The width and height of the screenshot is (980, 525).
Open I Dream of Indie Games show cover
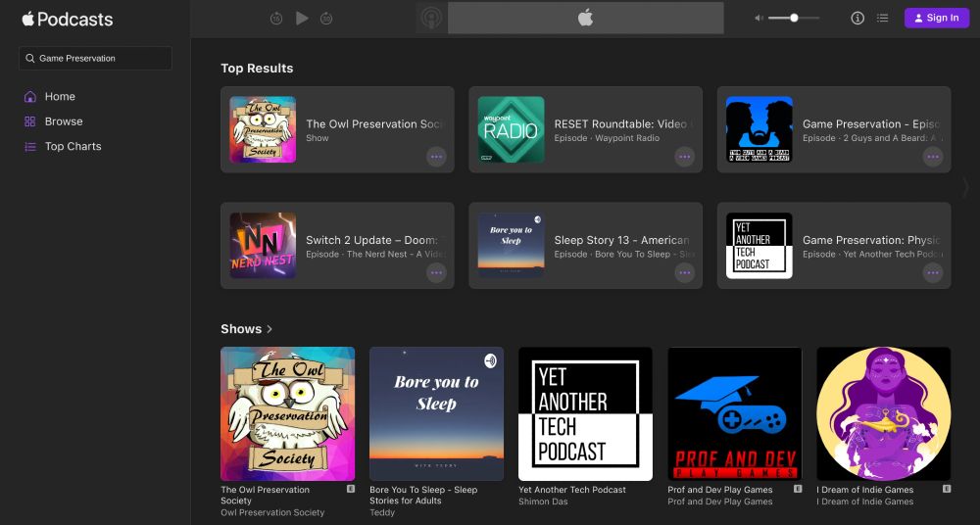(x=884, y=413)
